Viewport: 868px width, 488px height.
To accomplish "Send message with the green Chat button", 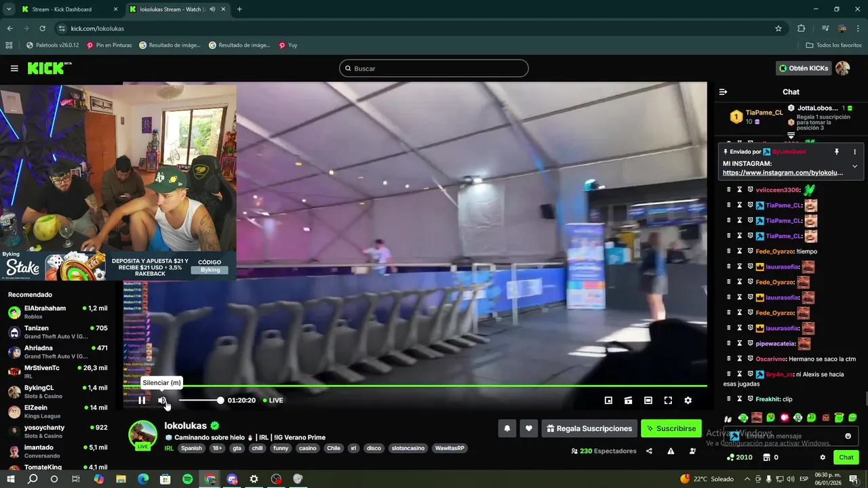I will pos(846,457).
